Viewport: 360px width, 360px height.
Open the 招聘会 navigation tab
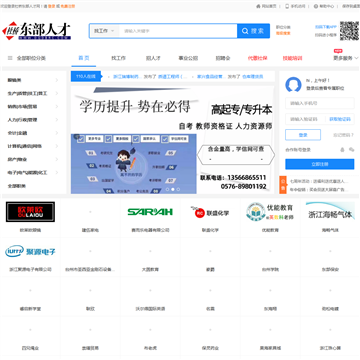coord(223,58)
